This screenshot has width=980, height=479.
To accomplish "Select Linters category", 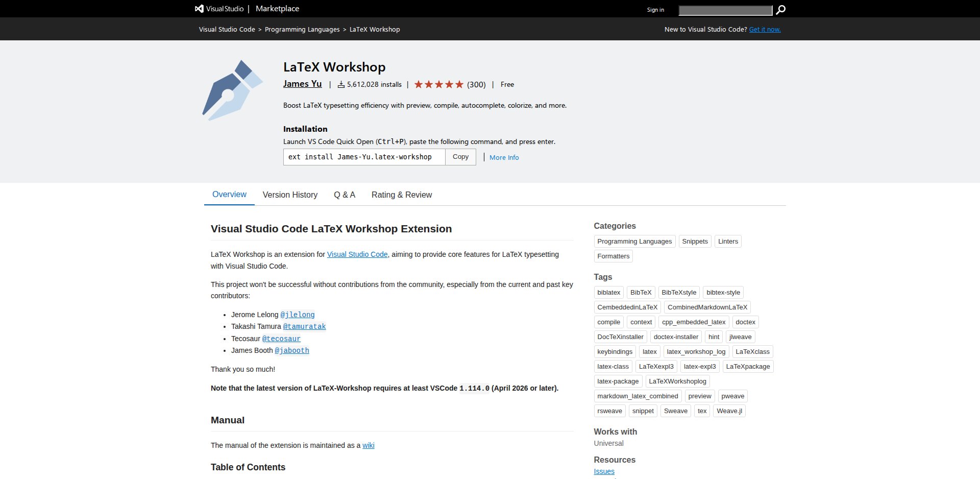I will click(728, 242).
